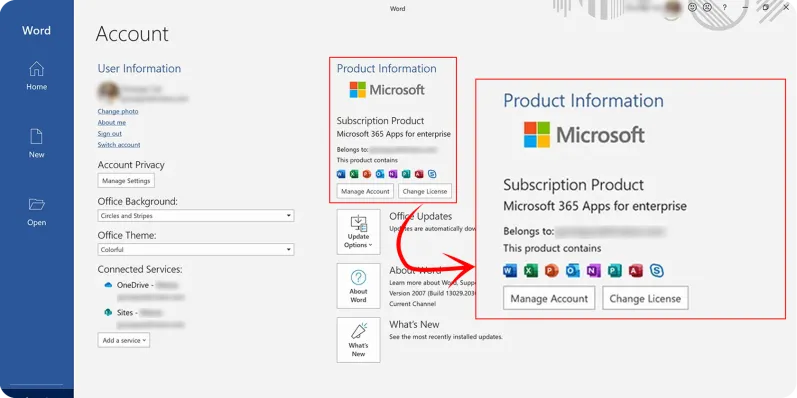Click the user photo under User Information
This screenshot has height=398, width=797.
point(108,92)
